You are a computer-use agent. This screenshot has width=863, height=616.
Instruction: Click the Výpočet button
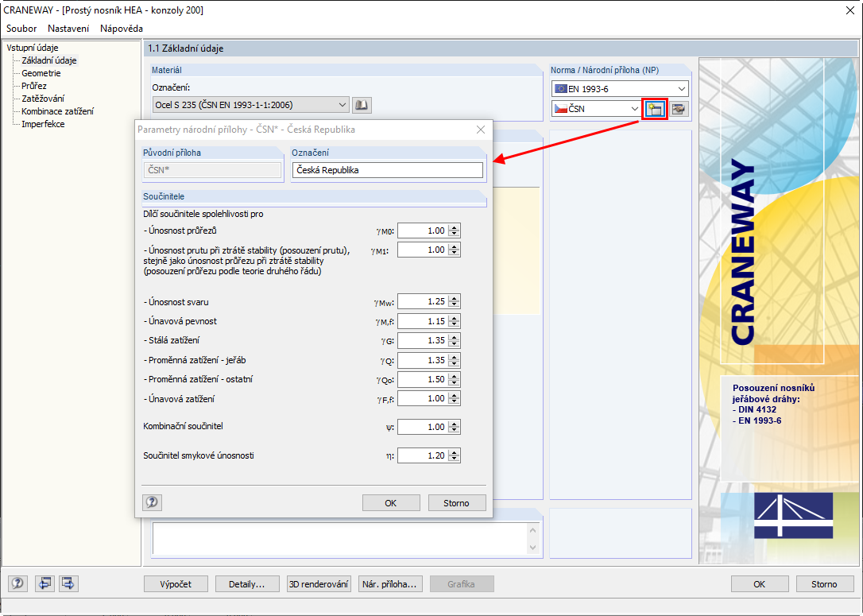(x=176, y=584)
